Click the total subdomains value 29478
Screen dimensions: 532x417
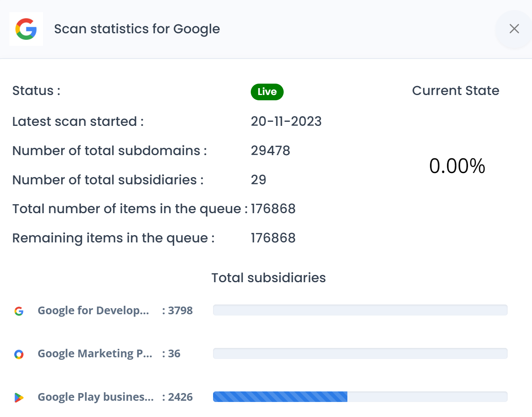point(270,151)
